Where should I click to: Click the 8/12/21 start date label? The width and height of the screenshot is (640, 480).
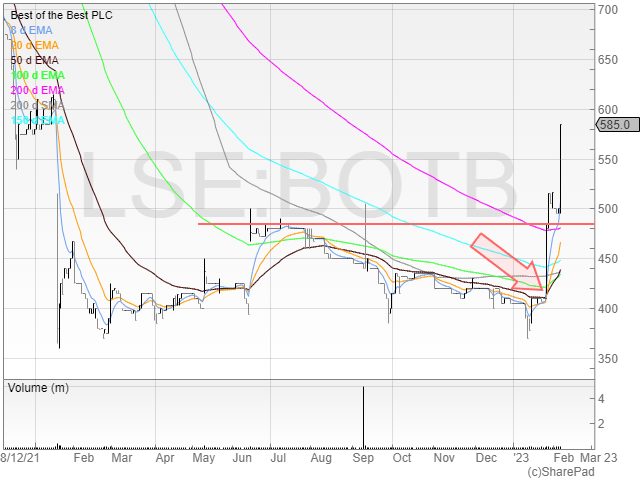click(20, 458)
